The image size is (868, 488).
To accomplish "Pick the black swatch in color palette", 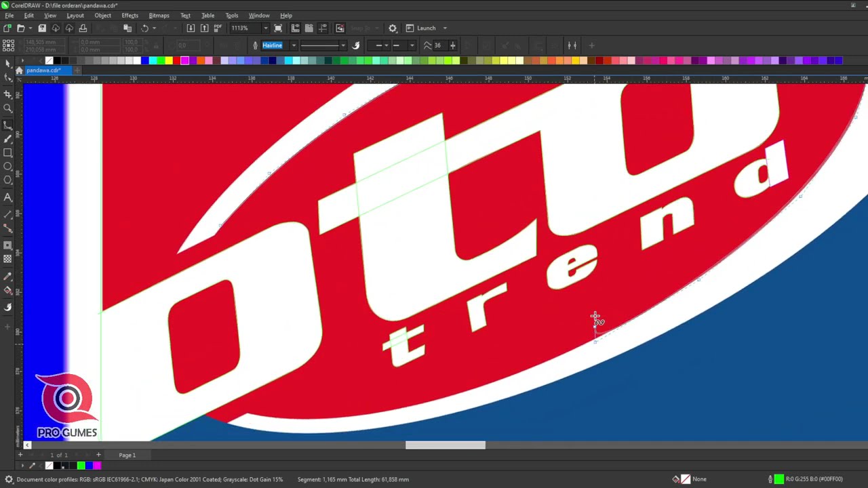I will [56, 60].
